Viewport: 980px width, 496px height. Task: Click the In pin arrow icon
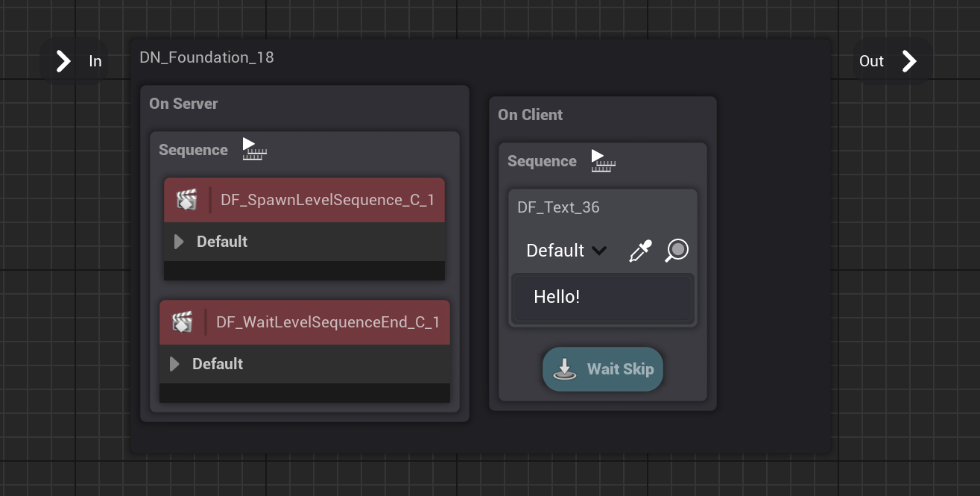pos(64,61)
